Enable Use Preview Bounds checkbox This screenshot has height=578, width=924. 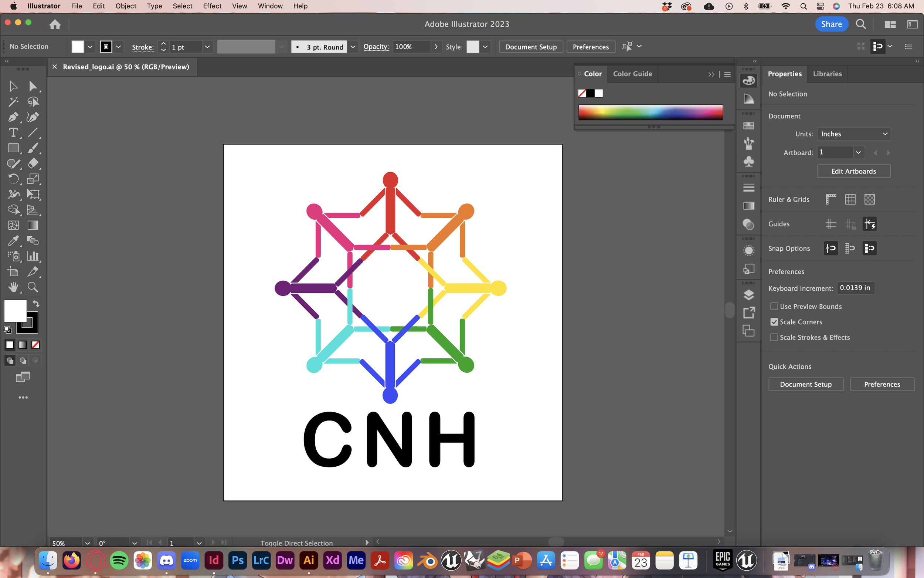pyautogui.click(x=774, y=307)
